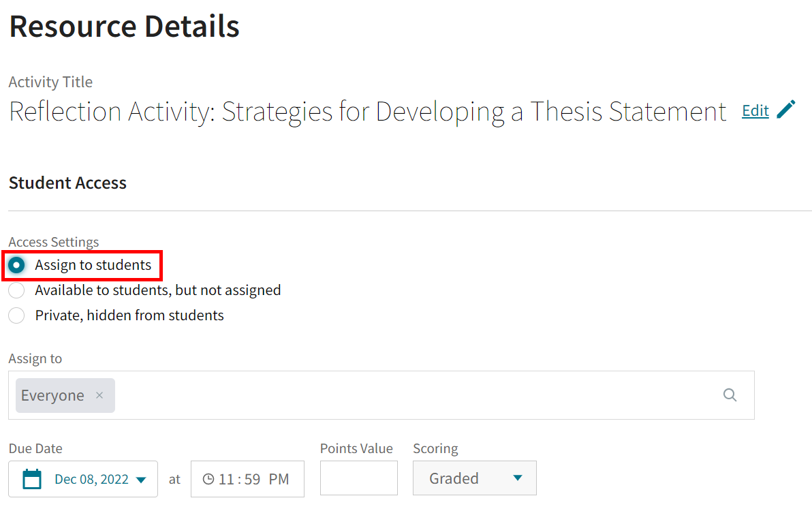Remove the Everyone chip via its x icon

(x=99, y=395)
